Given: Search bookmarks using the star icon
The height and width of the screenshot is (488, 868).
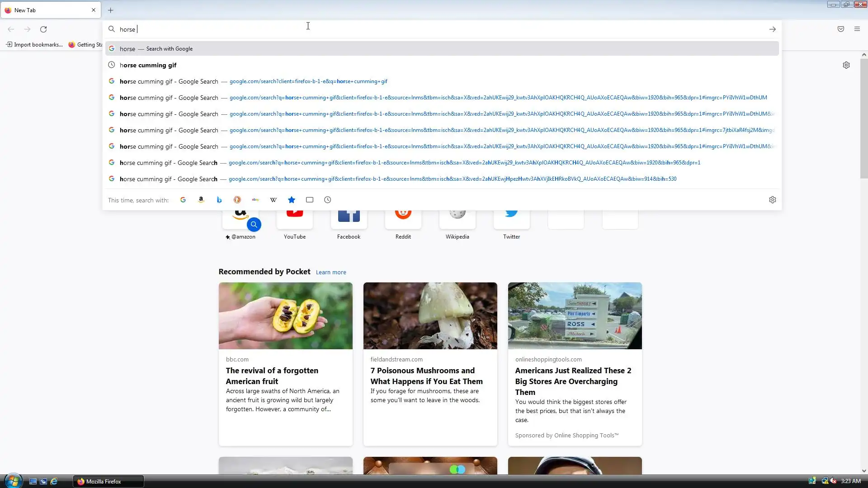Looking at the screenshot, I should coord(292,200).
